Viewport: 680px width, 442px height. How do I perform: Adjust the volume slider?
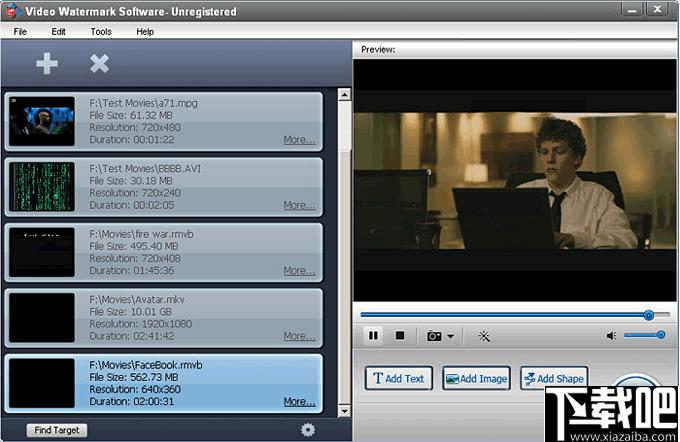tap(644, 335)
